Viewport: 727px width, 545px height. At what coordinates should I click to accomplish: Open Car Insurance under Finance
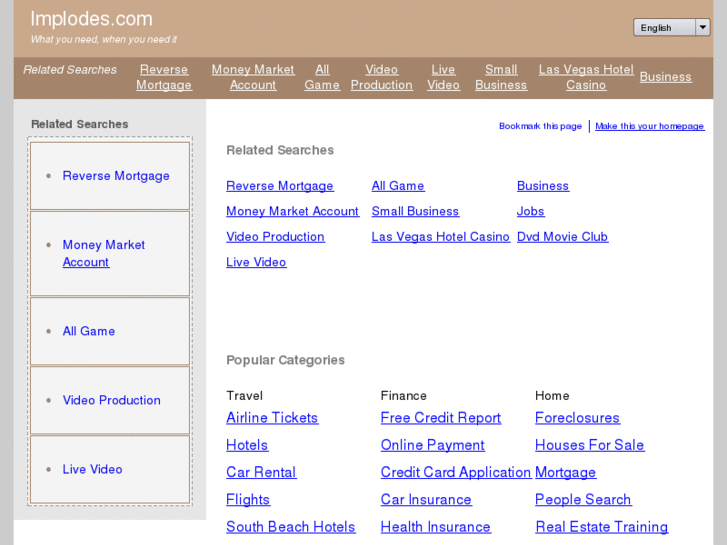(426, 500)
